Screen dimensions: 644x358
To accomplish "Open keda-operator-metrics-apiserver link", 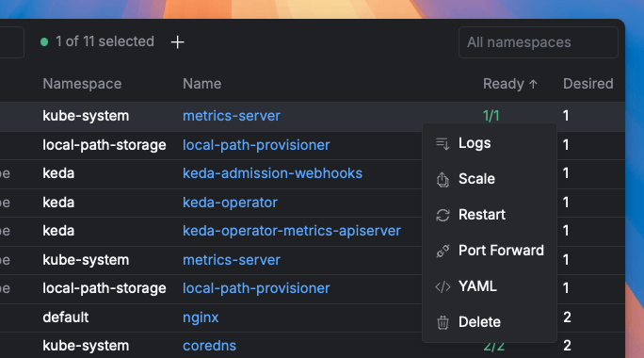I will pyautogui.click(x=292, y=231).
